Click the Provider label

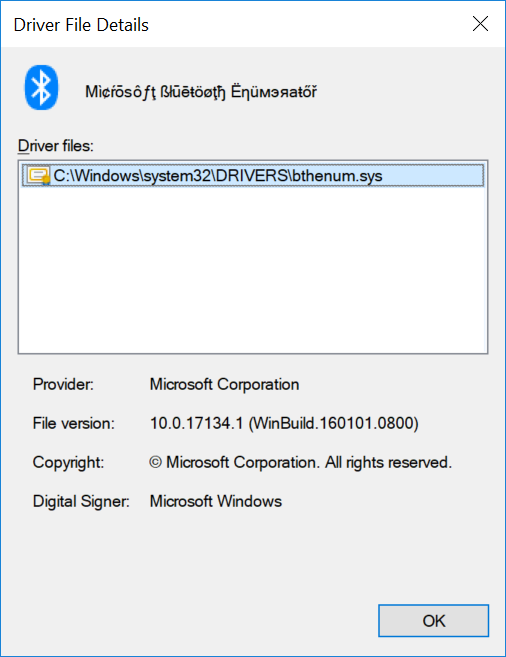pos(63,384)
